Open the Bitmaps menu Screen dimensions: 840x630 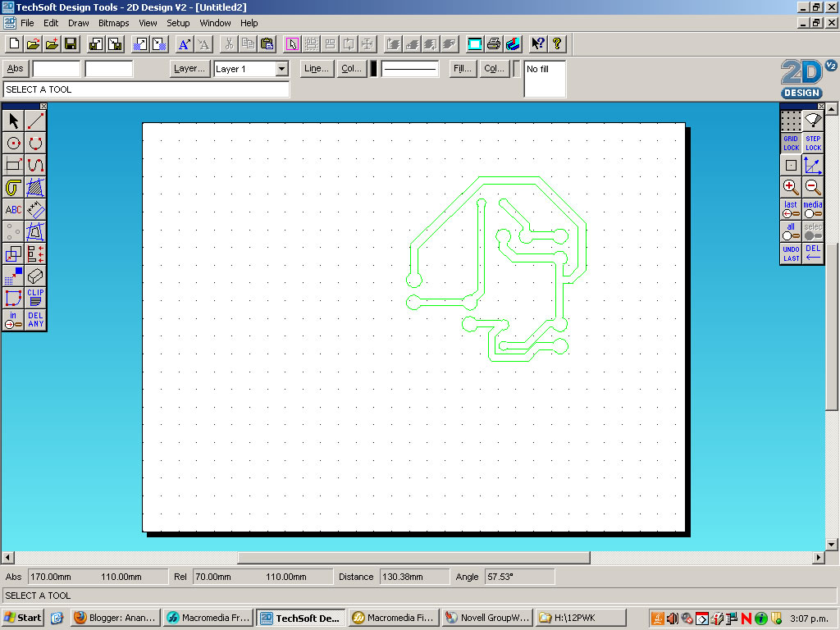pos(113,23)
